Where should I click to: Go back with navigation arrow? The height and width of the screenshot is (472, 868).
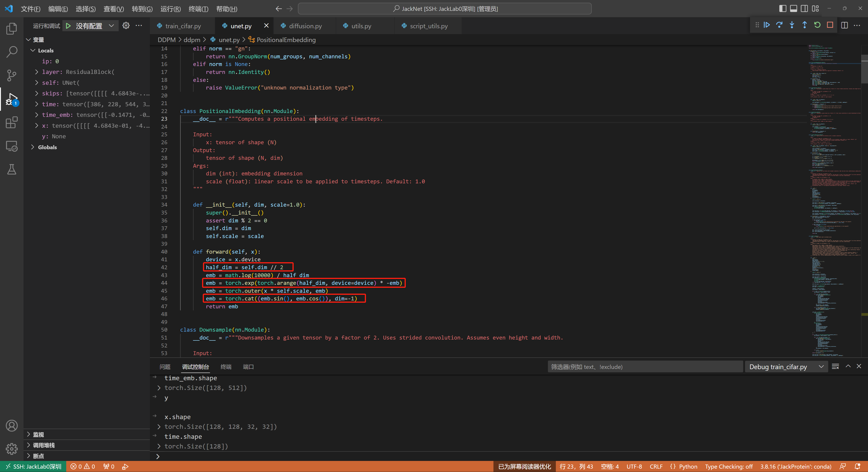tap(279, 9)
